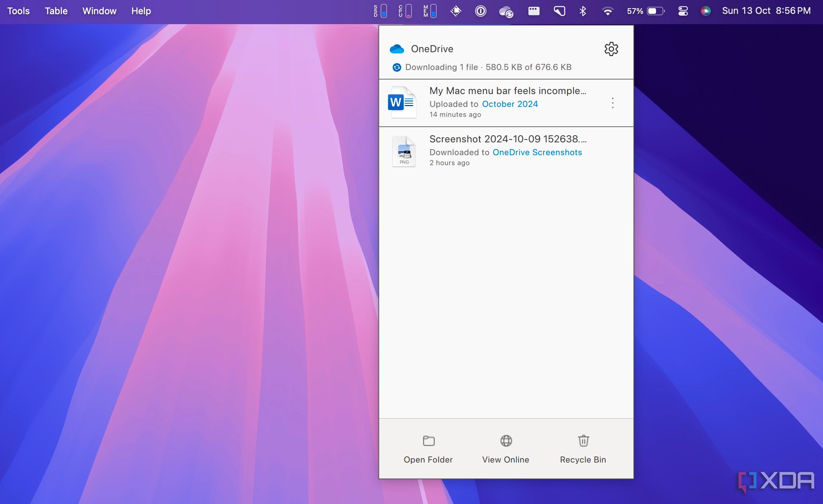Open Wi-Fi menu bar icon
The width and height of the screenshot is (823, 504).
click(607, 11)
